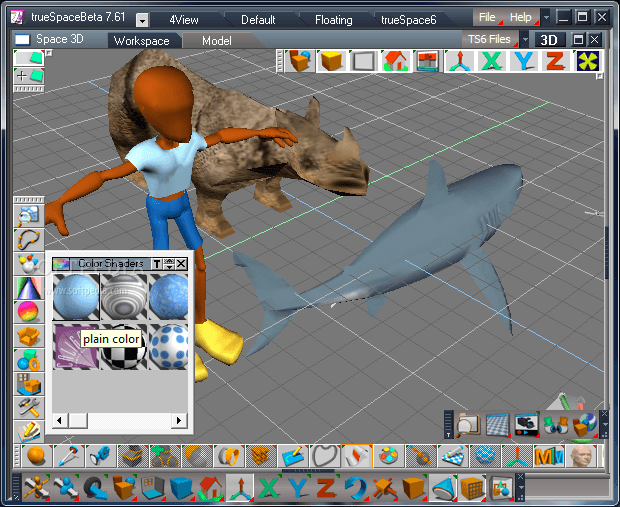The image size is (620, 507).
Task: Toggle the 3D view mode button
Action: [x=549, y=40]
